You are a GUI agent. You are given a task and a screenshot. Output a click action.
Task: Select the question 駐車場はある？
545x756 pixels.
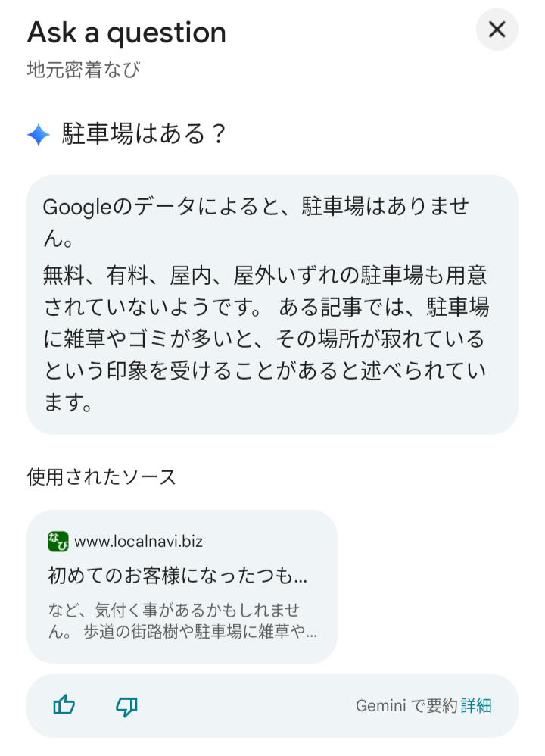[x=144, y=135]
